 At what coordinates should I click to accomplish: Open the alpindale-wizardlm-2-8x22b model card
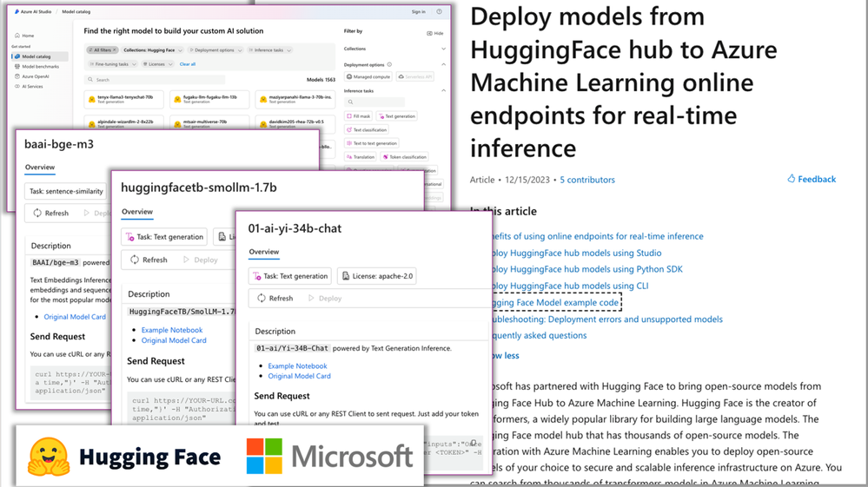coord(124,122)
